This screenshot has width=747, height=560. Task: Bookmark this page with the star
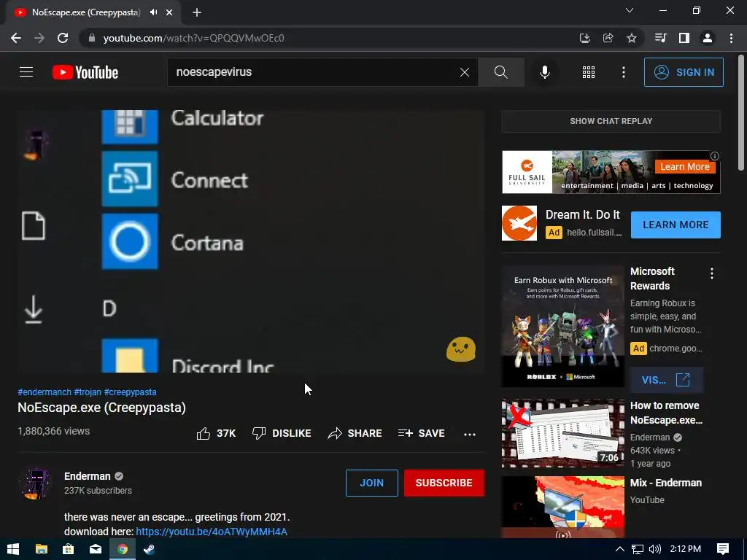631,38
